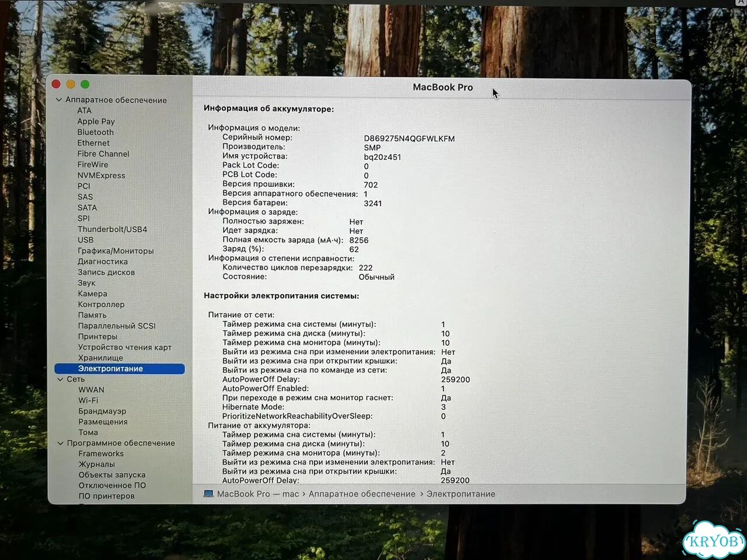Click the Заряд (%) value 62
Viewport: 747px width, 560px height.
[x=354, y=250]
